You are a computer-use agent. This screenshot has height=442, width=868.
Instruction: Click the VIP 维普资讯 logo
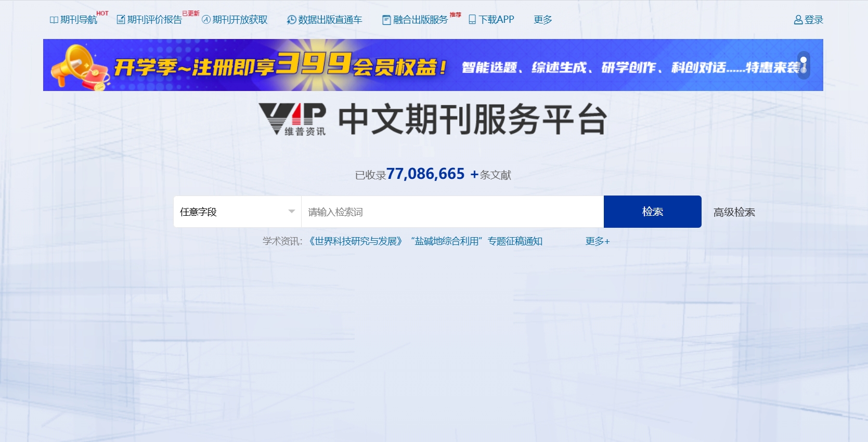click(292, 119)
